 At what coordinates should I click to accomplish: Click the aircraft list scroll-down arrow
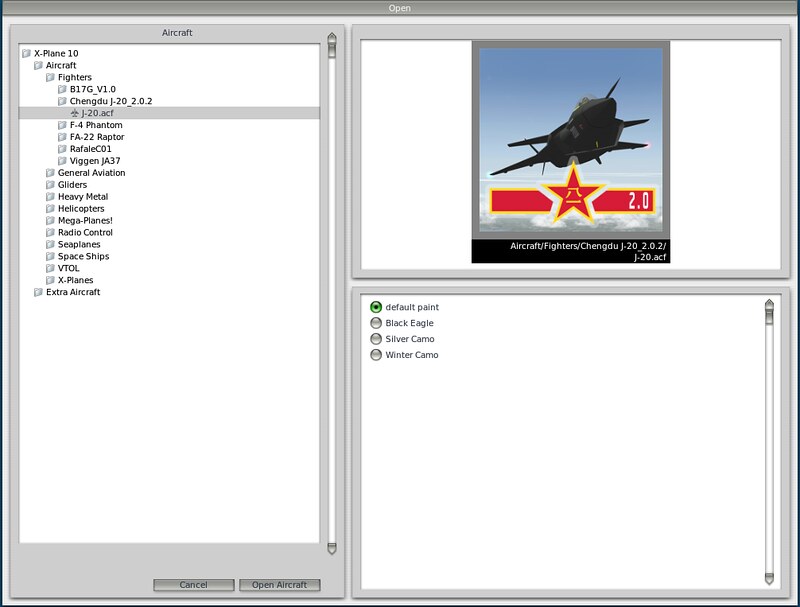coord(332,548)
